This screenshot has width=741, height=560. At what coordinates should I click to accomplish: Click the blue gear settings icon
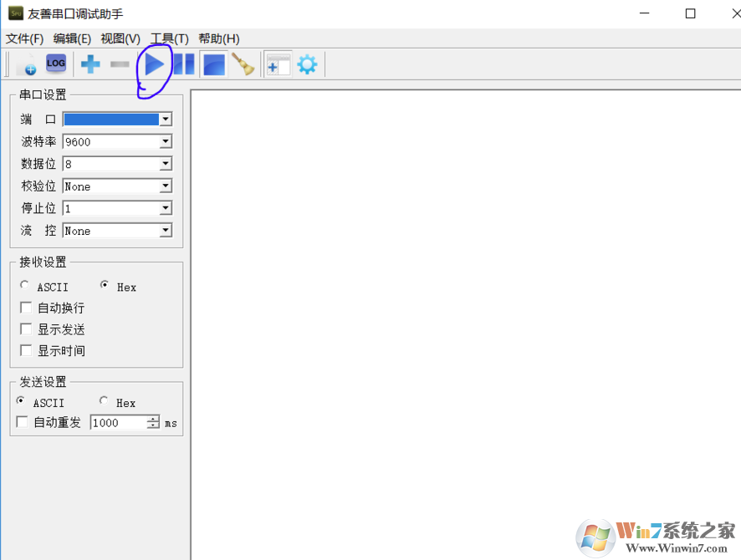pyautogui.click(x=307, y=64)
